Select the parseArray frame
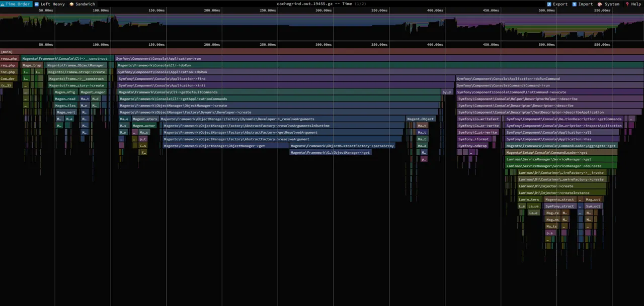This screenshot has width=644, height=306. coord(342,146)
